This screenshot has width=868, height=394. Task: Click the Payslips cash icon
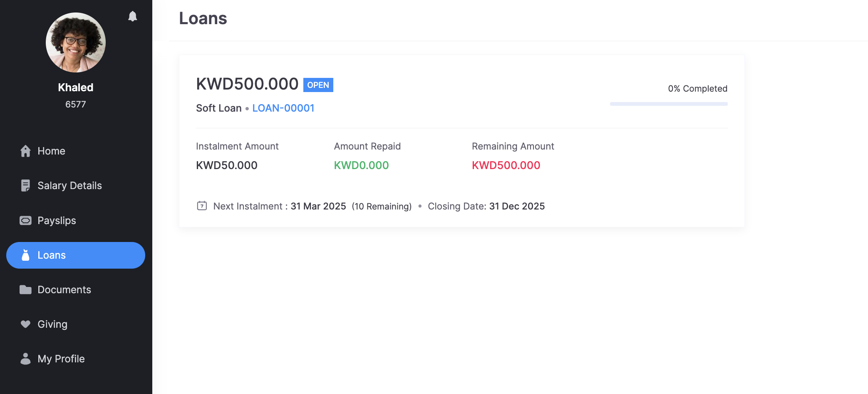point(25,220)
